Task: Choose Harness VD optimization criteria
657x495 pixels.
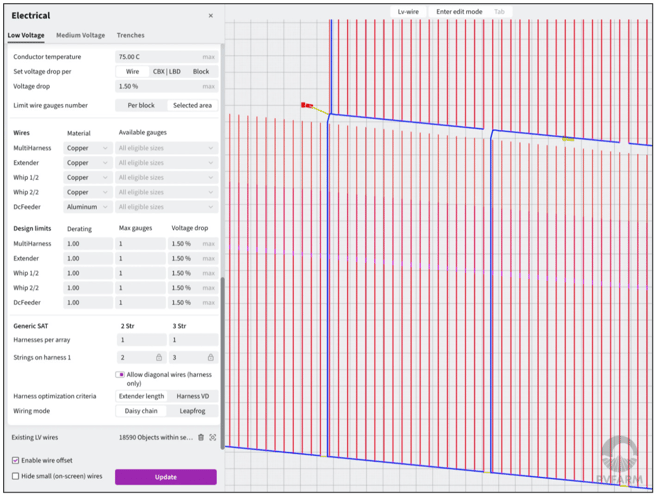Action: [193, 396]
